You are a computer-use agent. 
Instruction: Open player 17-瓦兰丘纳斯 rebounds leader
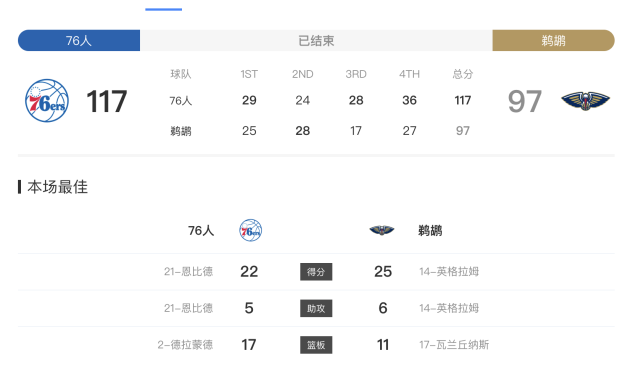[454, 345]
